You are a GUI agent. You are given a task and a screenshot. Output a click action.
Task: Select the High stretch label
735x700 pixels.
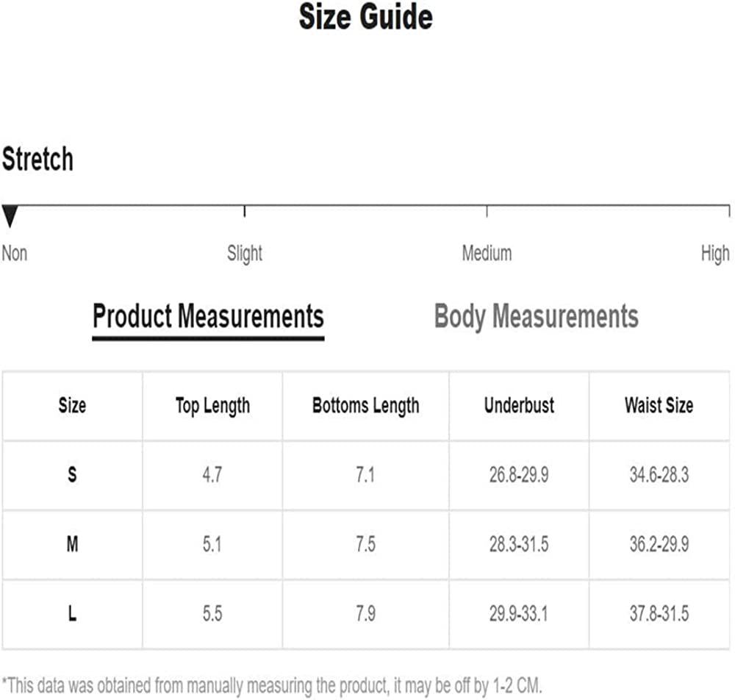click(714, 254)
